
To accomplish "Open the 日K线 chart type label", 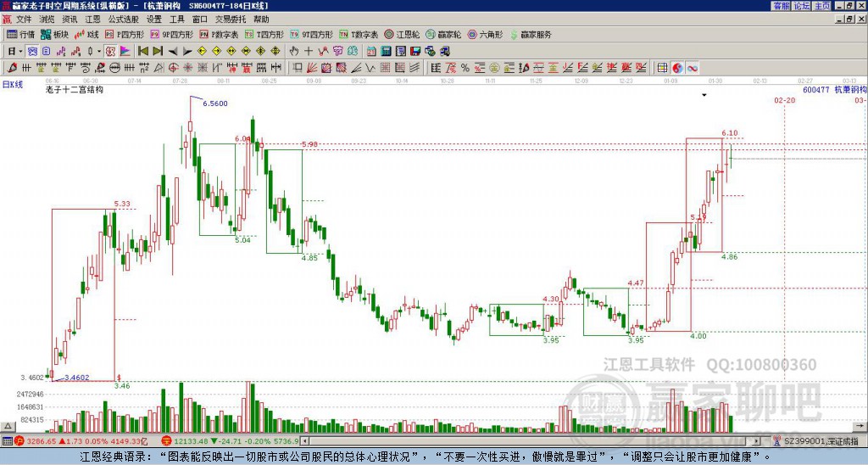I will 13,83.
